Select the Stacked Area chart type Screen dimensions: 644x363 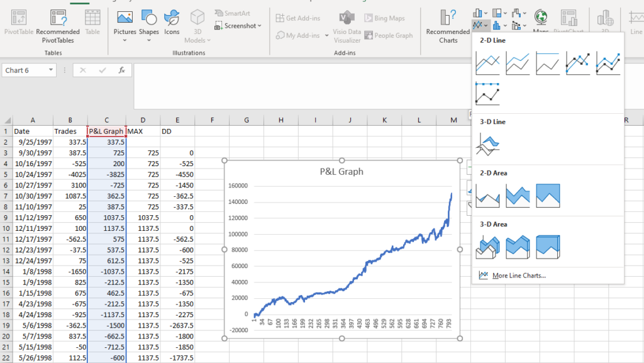(x=517, y=196)
